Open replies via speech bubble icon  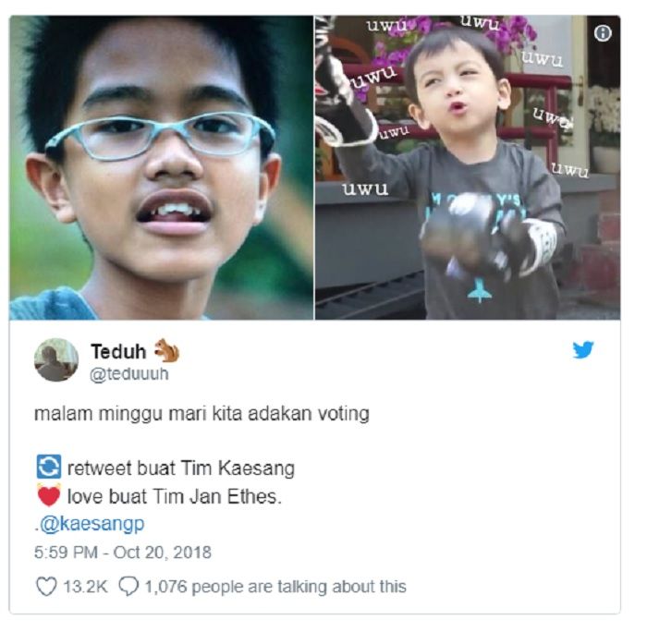pyautogui.click(x=128, y=586)
